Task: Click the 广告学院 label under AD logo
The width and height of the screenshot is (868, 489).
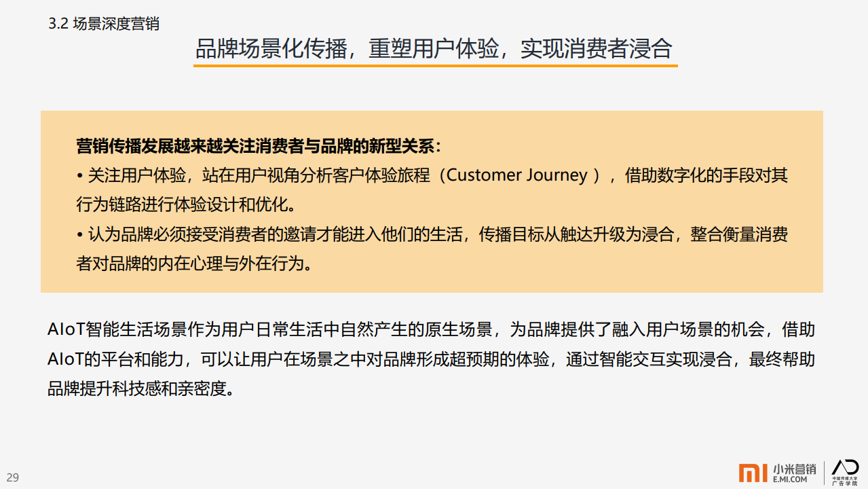Action: click(845, 483)
